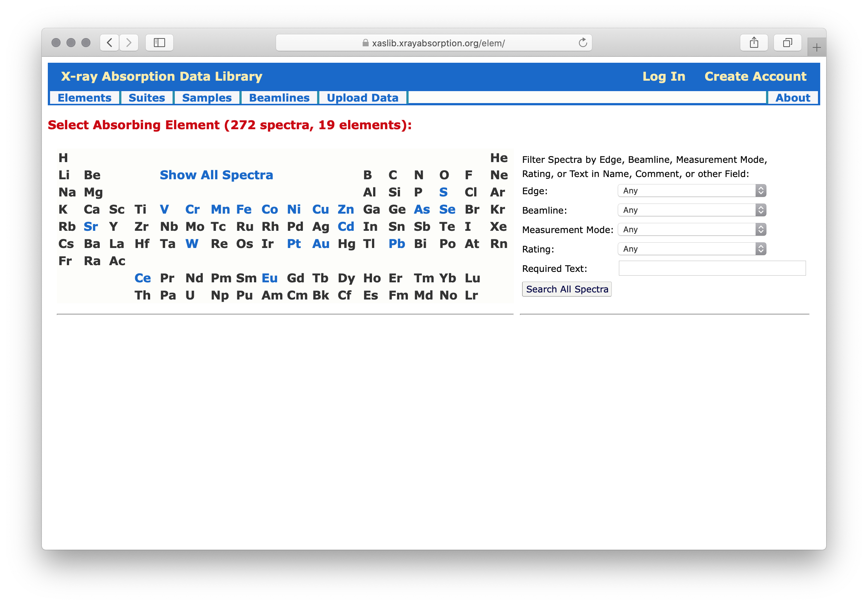The width and height of the screenshot is (868, 605).
Task: Open the Upload Data tab
Action: click(x=363, y=98)
